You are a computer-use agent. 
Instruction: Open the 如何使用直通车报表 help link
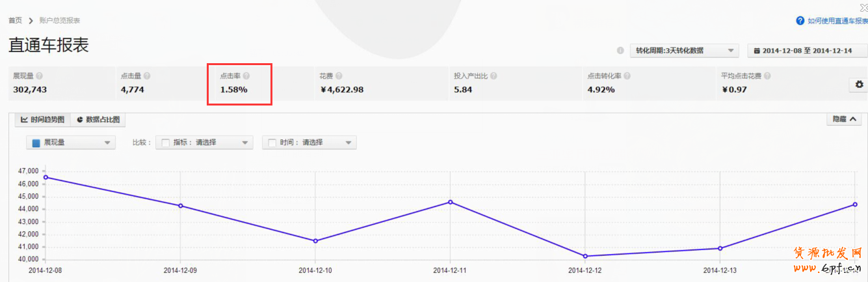point(832,21)
